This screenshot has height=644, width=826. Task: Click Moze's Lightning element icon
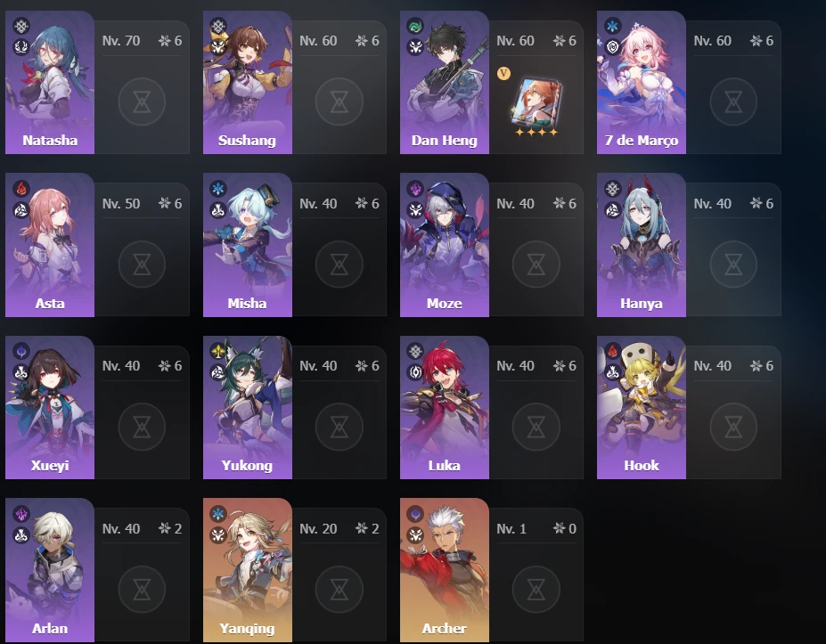point(415,189)
